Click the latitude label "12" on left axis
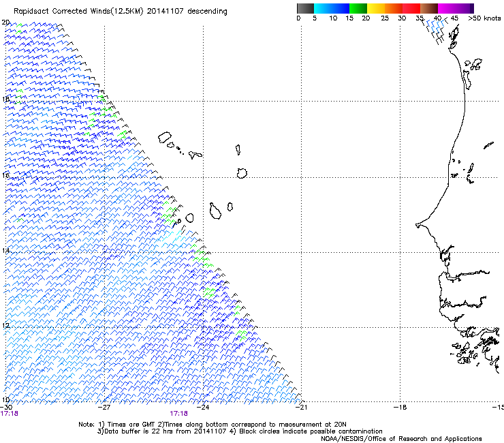Screen dimensions: 504x443 5,325
